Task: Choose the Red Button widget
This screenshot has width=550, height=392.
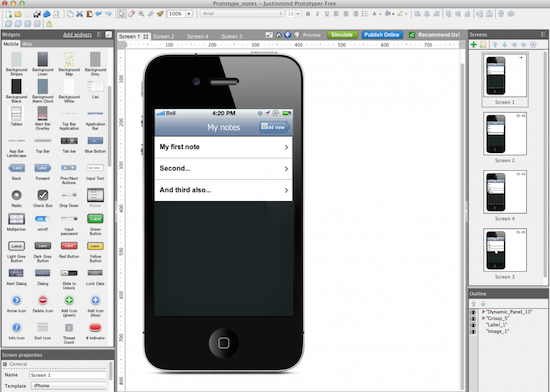Action: [x=69, y=246]
